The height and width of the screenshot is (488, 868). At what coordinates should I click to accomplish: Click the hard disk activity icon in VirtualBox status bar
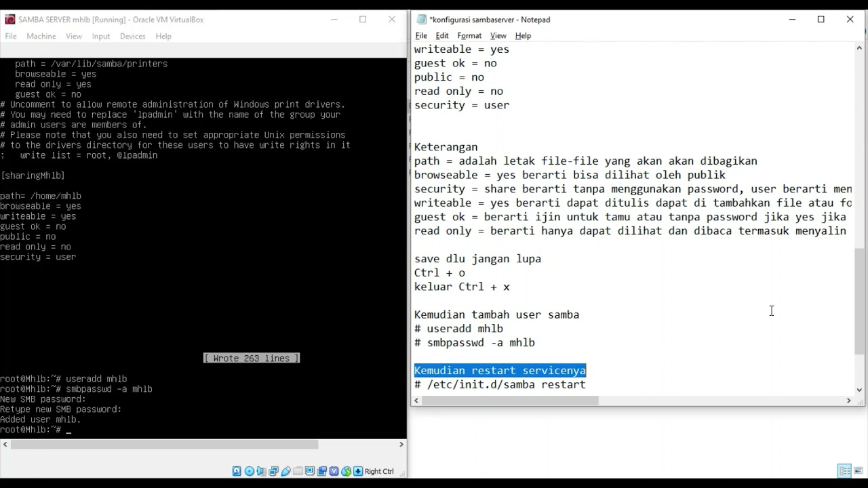tap(237, 471)
